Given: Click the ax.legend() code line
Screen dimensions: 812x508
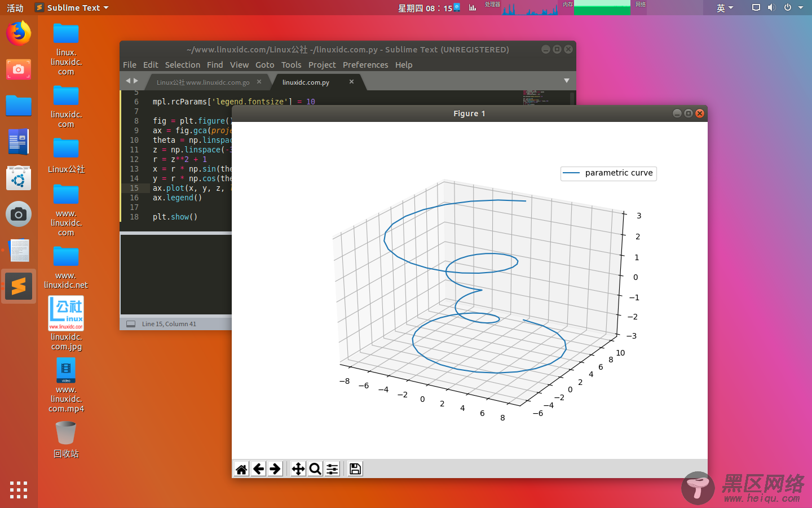Looking at the screenshot, I should click(177, 198).
